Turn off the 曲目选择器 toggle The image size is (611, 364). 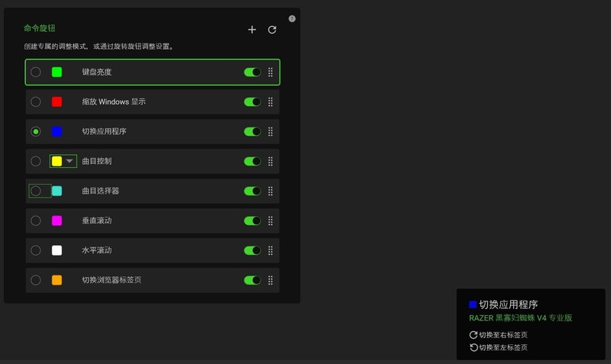click(253, 191)
